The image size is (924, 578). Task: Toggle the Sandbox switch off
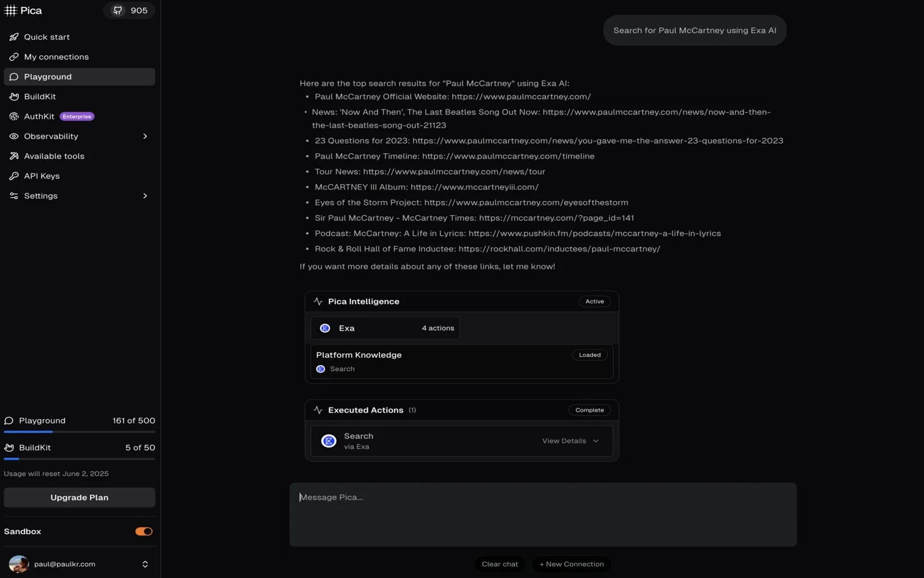pyautogui.click(x=144, y=531)
